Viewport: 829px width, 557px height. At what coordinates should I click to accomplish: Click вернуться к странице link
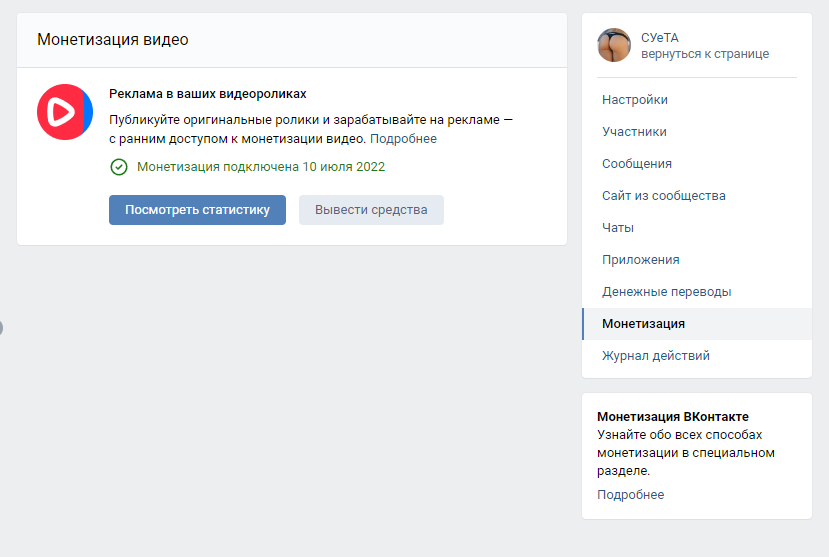coord(705,54)
